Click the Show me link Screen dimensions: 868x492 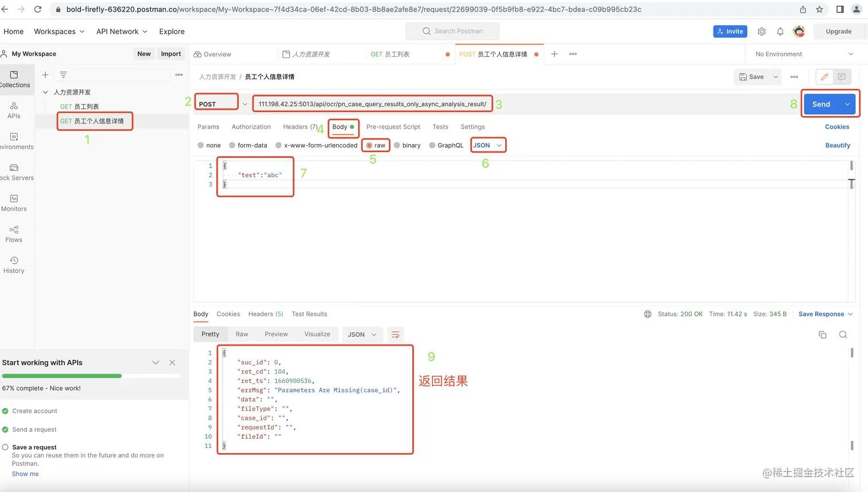point(25,474)
